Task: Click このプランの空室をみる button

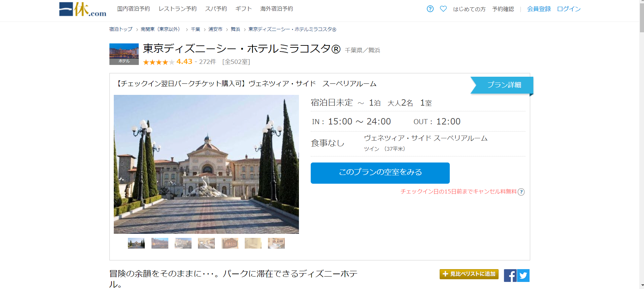Action: pos(380,173)
